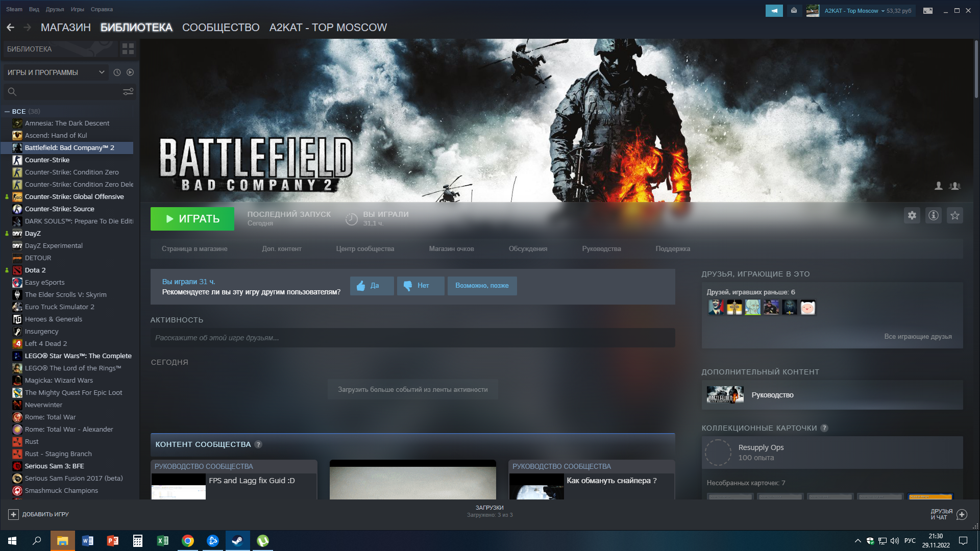Show hidden system tray icons chevron

857,541
